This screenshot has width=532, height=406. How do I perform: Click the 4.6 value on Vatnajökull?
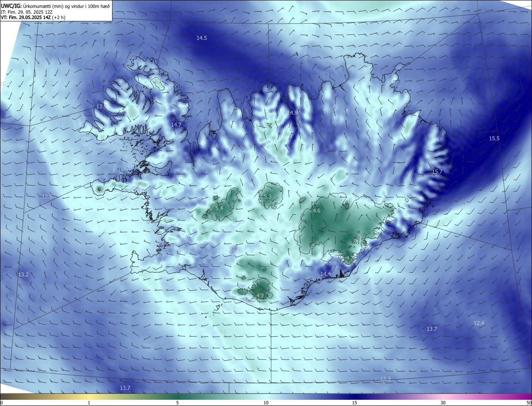point(317,211)
